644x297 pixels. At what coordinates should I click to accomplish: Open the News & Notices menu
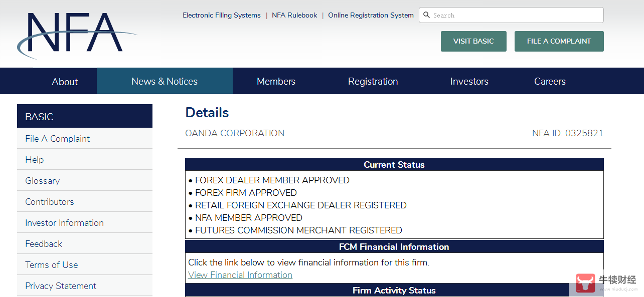pyautogui.click(x=165, y=81)
